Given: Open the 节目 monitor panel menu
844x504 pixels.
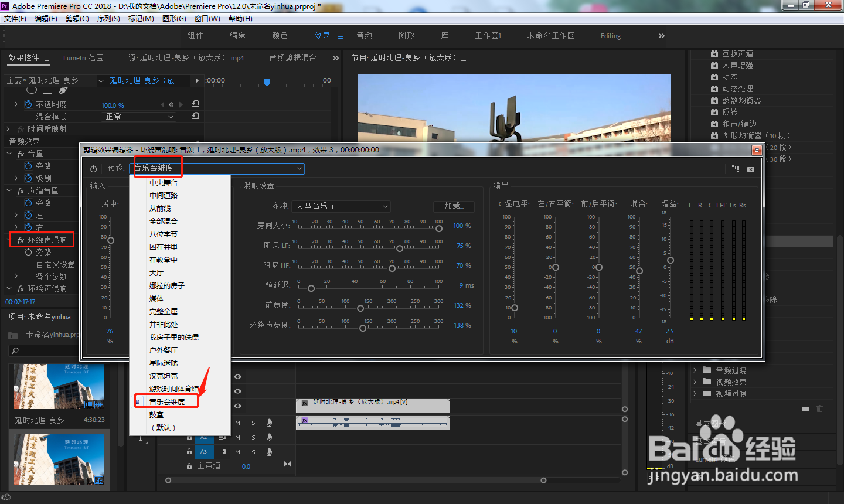Looking at the screenshot, I should (464, 59).
